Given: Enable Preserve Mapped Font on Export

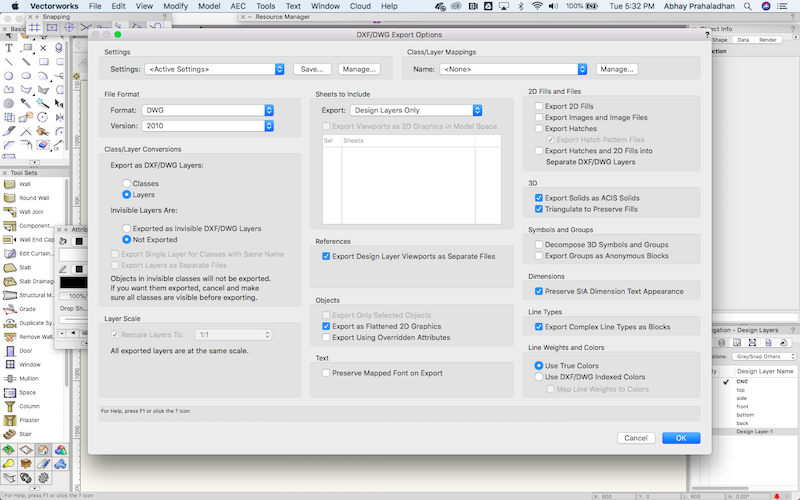Looking at the screenshot, I should point(326,373).
